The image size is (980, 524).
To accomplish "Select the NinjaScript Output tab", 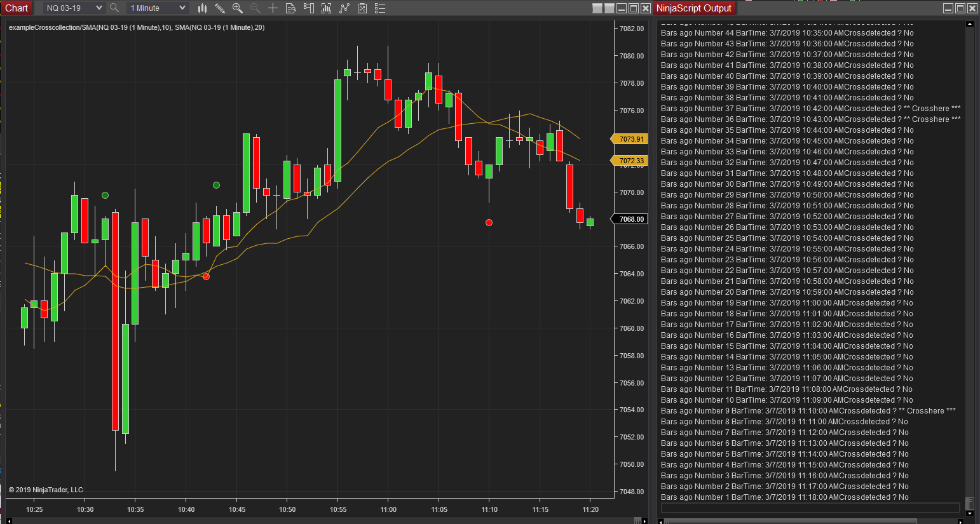I will [x=694, y=8].
